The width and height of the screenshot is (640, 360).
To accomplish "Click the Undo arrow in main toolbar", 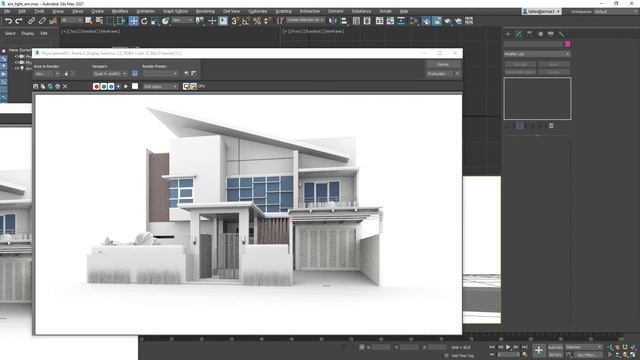I will click(x=8, y=21).
